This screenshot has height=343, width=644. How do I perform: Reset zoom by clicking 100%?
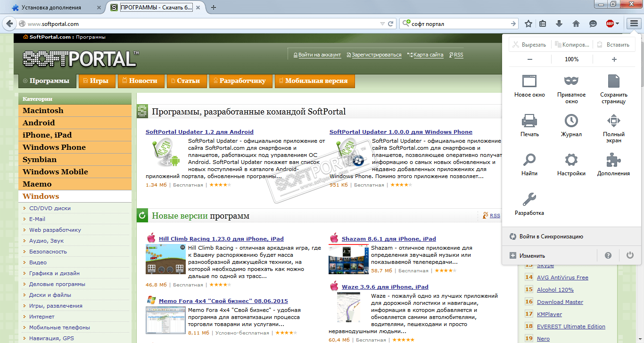[572, 59]
